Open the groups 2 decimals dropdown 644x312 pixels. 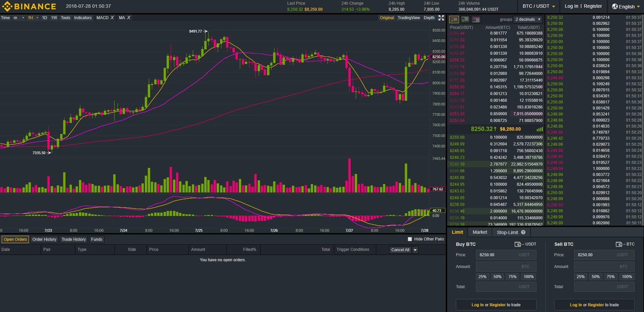coord(528,19)
